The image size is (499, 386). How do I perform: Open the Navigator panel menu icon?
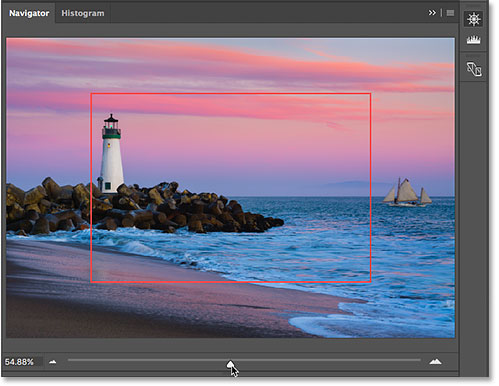(x=450, y=13)
